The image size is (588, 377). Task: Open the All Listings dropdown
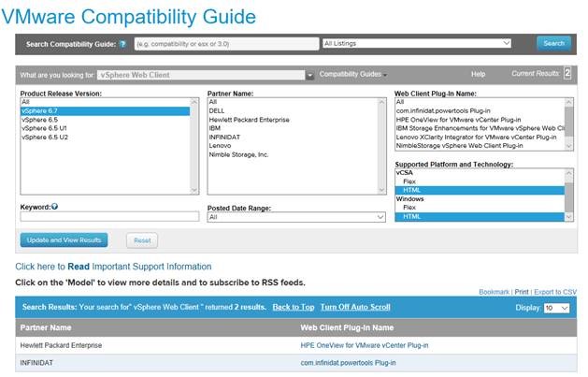(x=417, y=44)
